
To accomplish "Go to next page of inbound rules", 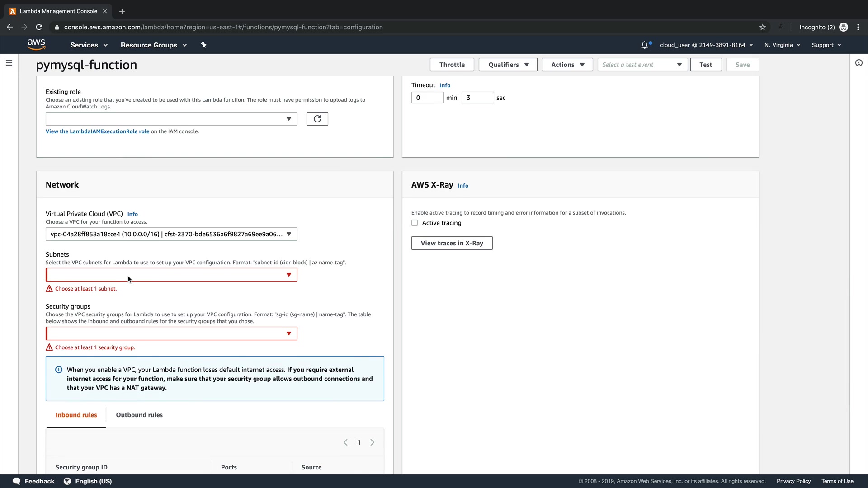I will pos(372,442).
